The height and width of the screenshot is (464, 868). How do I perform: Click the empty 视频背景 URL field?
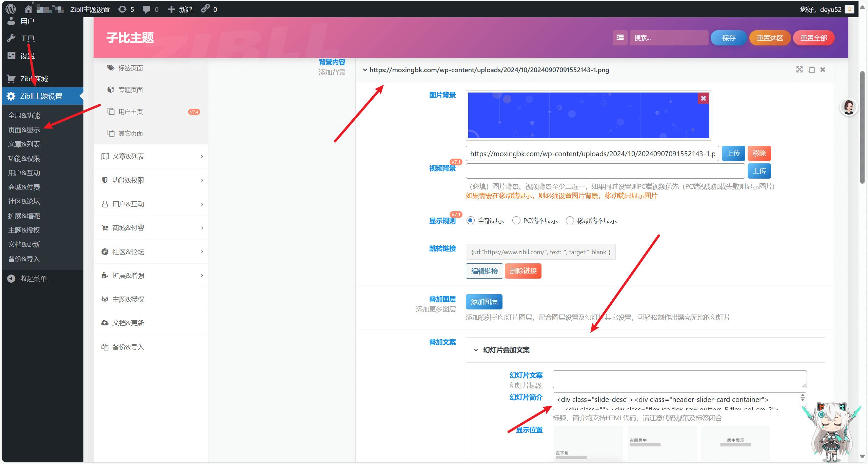click(605, 171)
